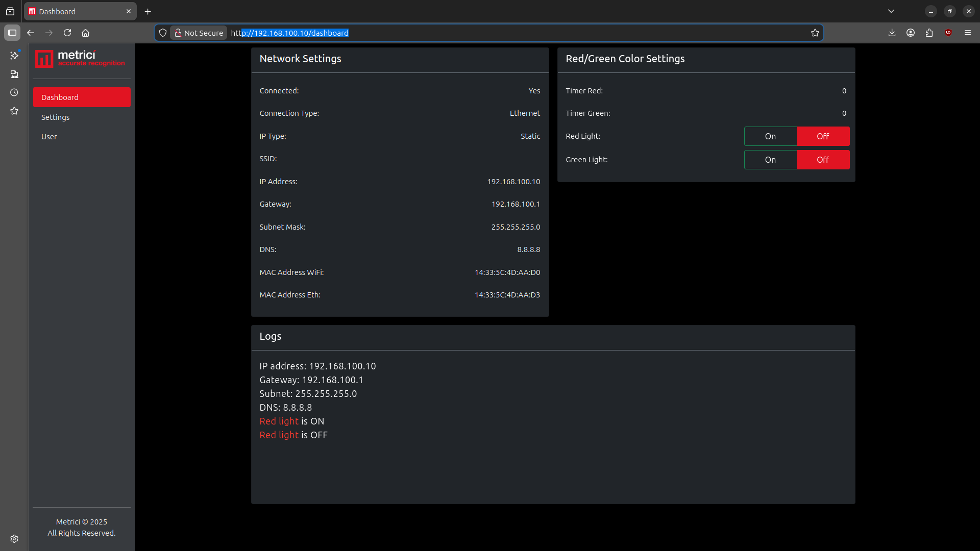This screenshot has width=980, height=551.
Task: Click the MAC Address Eth value
Action: point(507,295)
